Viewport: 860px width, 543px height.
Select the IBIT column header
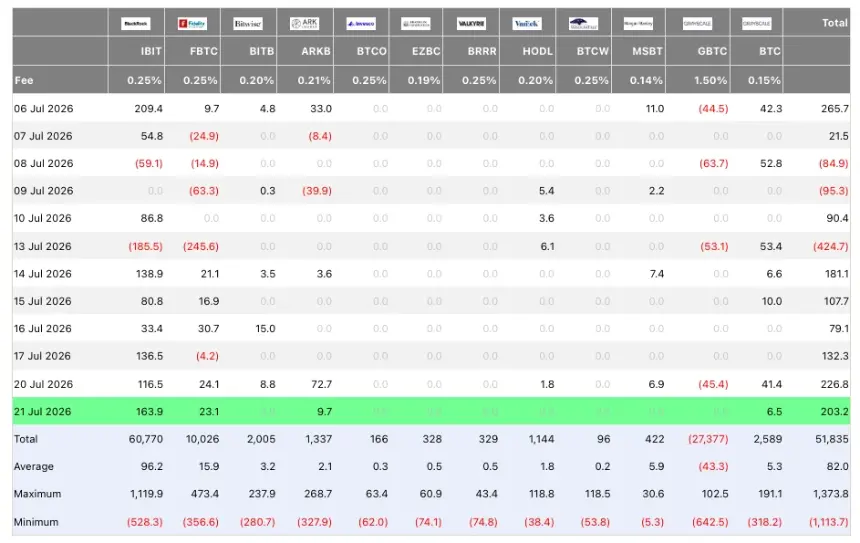(x=151, y=51)
